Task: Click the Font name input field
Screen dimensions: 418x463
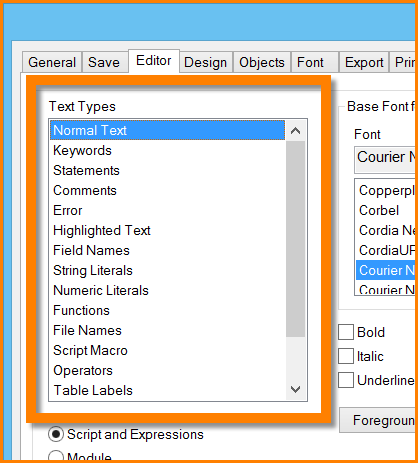Action: click(386, 160)
